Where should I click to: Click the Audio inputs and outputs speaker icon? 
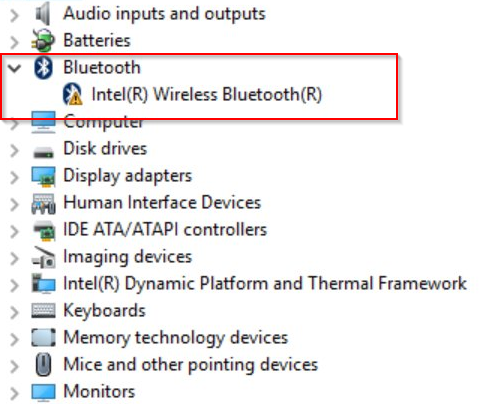(x=43, y=14)
